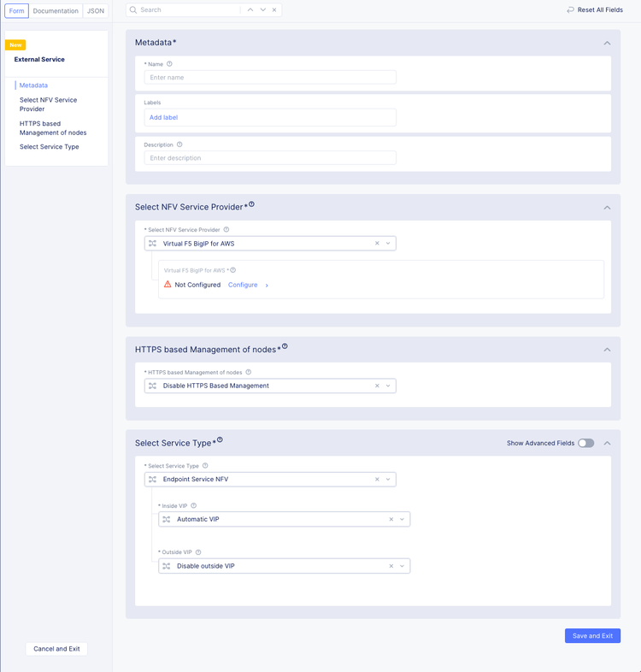
Task: Click the Reset All Fields icon
Action: (x=570, y=10)
